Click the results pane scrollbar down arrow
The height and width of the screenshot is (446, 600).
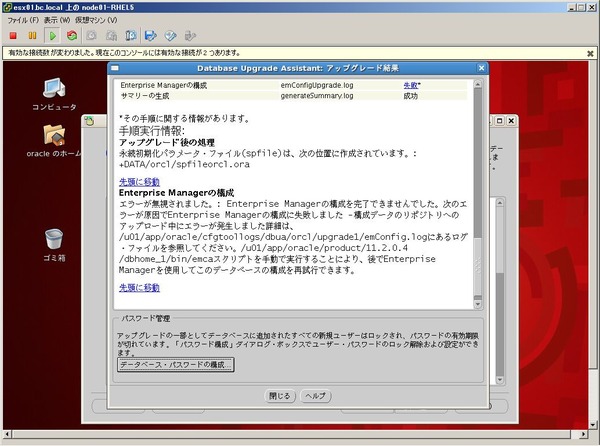click(478, 305)
